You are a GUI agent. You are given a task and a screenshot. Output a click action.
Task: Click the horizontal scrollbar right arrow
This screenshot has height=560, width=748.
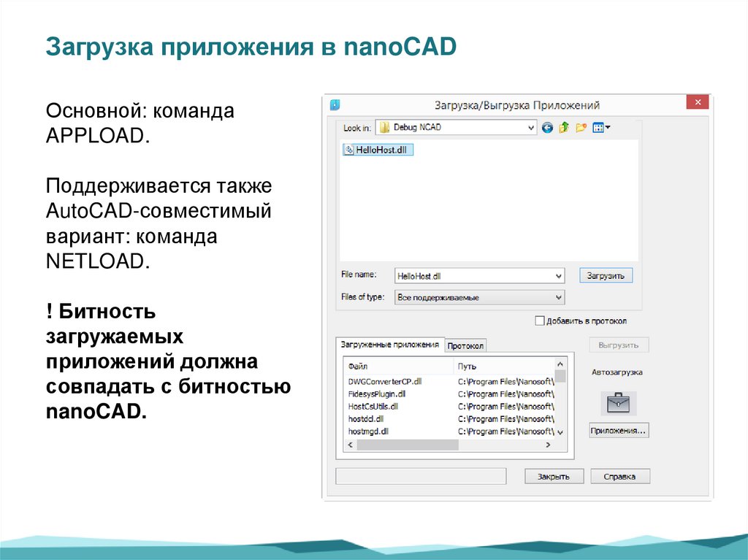coord(548,445)
